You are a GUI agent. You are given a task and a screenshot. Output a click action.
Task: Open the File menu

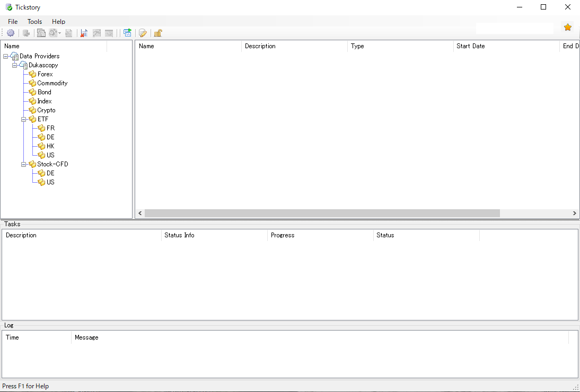tap(13, 21)
